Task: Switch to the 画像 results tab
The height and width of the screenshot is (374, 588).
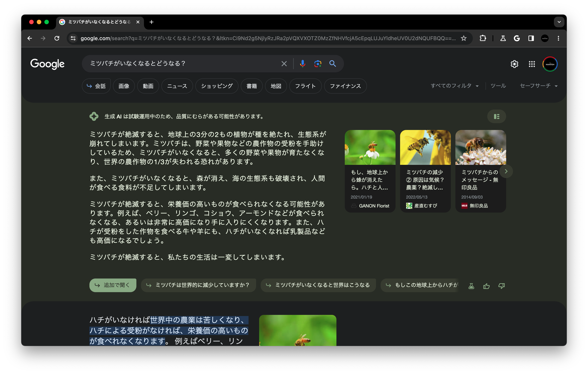Action: pyautogui.click(x=124, y=86)
